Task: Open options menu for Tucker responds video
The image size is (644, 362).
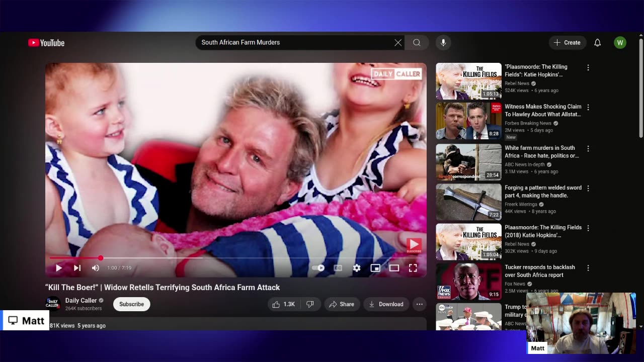Action: (588, 267)
